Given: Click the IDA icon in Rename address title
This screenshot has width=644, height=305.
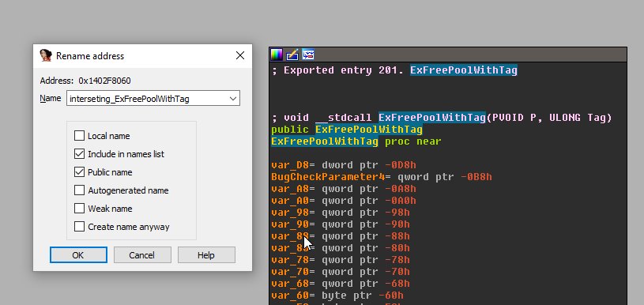Looking at the screenshot, I should pyautogui.click(x=46, y=55).
